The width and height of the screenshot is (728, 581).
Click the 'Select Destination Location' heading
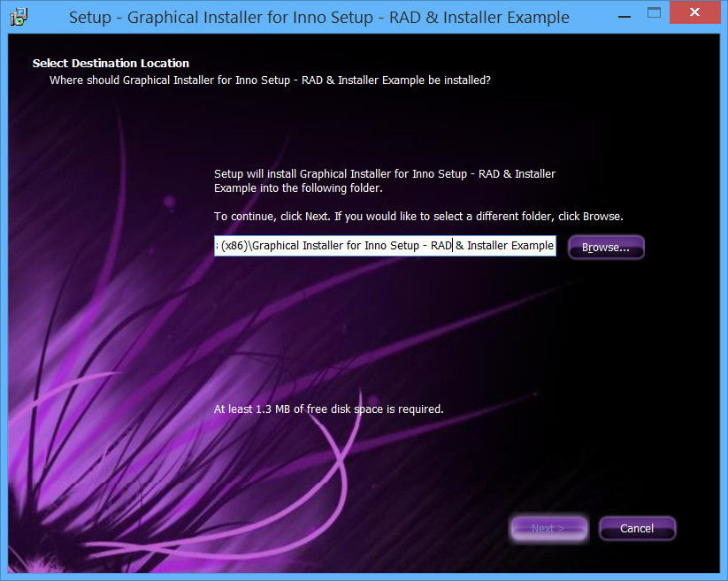click(111, 63)
